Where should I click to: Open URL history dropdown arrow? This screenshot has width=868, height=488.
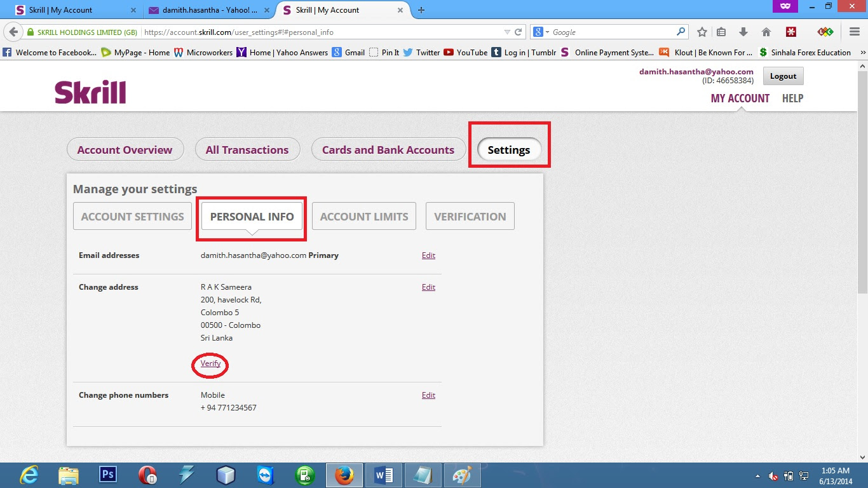[x=507, y=32]
